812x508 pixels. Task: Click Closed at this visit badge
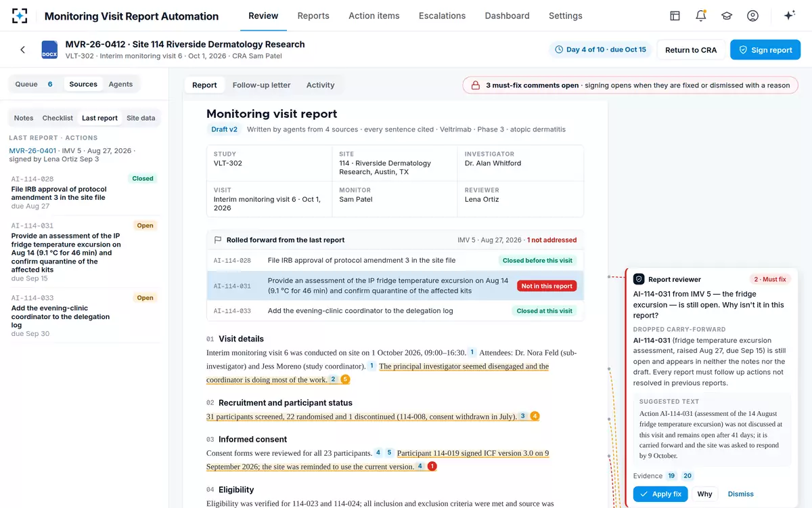pyautogui.click(x=545, y=311)
